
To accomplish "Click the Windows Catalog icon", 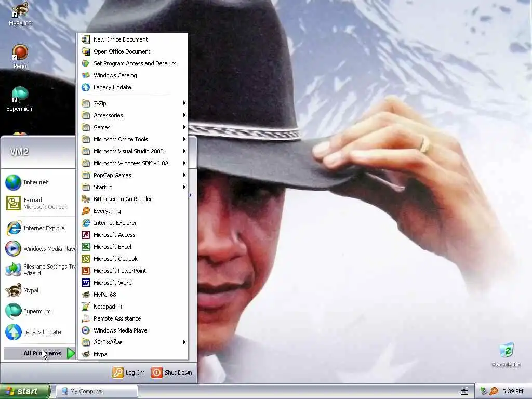I will point(86,75).
